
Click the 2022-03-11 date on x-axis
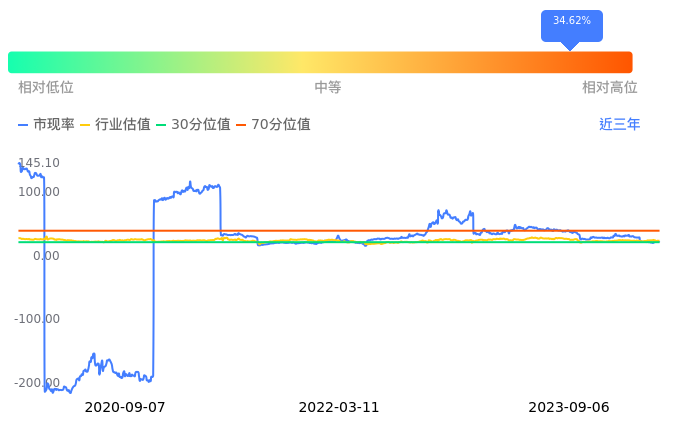coord(340,408)
